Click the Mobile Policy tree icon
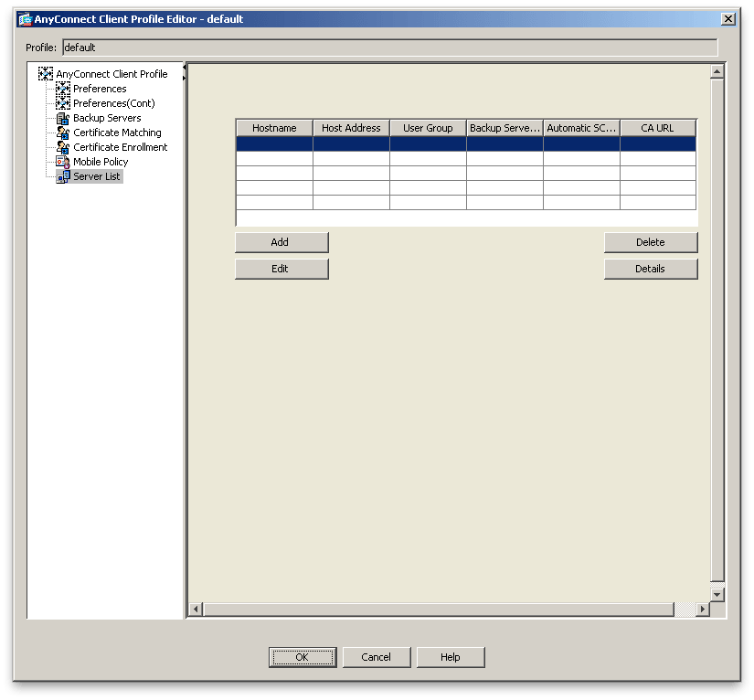Viewport: 754px width, 700px height. (62, 162)
